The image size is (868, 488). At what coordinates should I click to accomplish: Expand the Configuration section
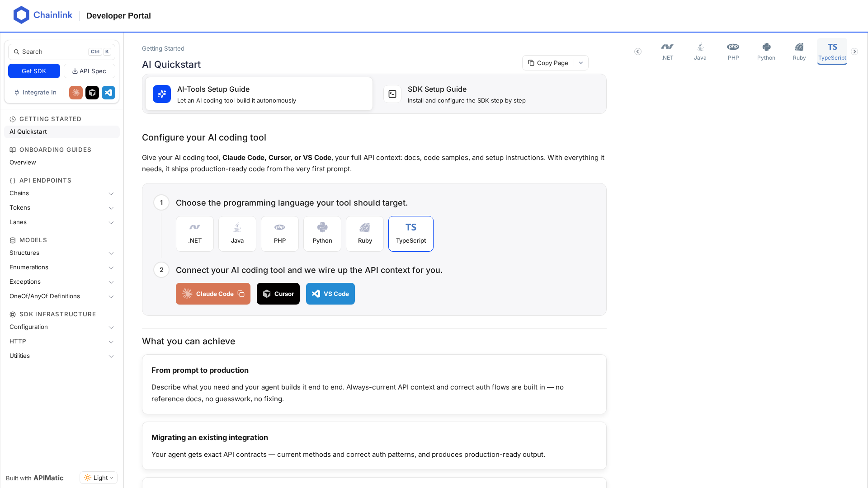click(62, 327)
